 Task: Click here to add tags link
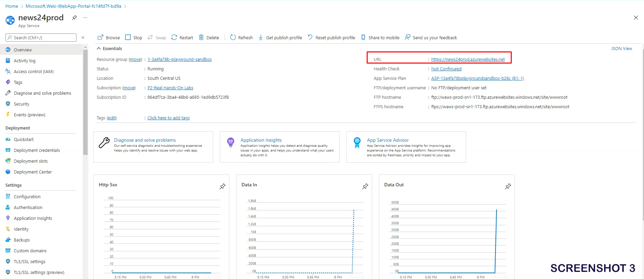tap(168, 118)
